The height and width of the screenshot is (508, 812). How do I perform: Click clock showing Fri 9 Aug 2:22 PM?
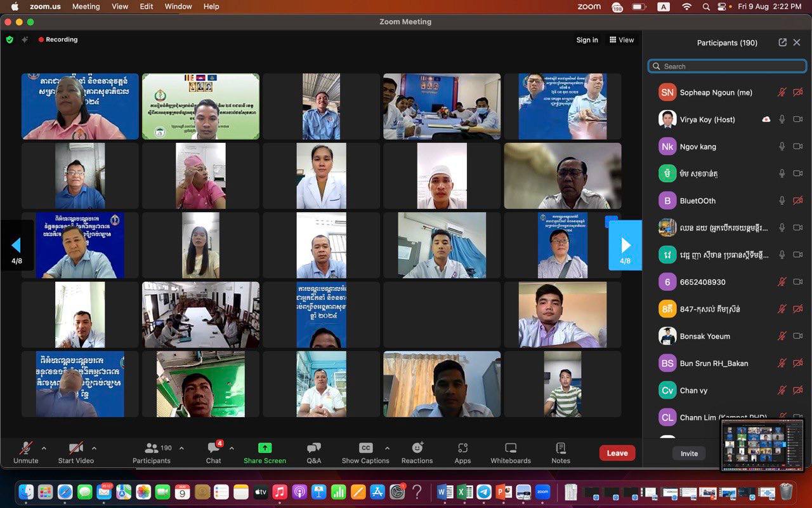769,6
